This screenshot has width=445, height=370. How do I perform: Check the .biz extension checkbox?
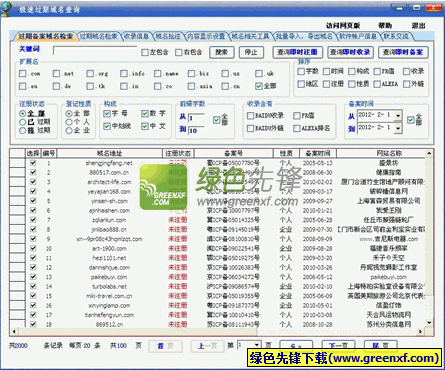(x=191, y=73)
